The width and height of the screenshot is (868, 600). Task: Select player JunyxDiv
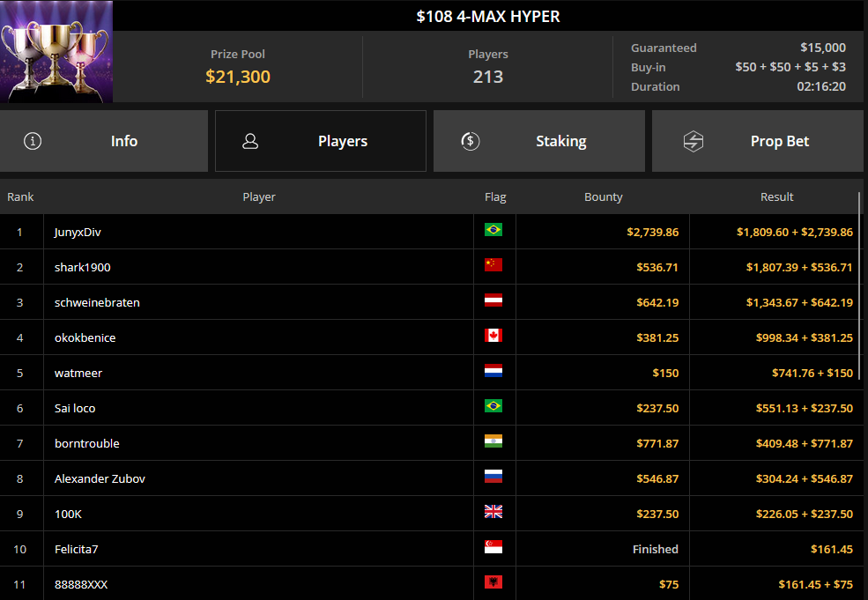[x=78, y=233]
